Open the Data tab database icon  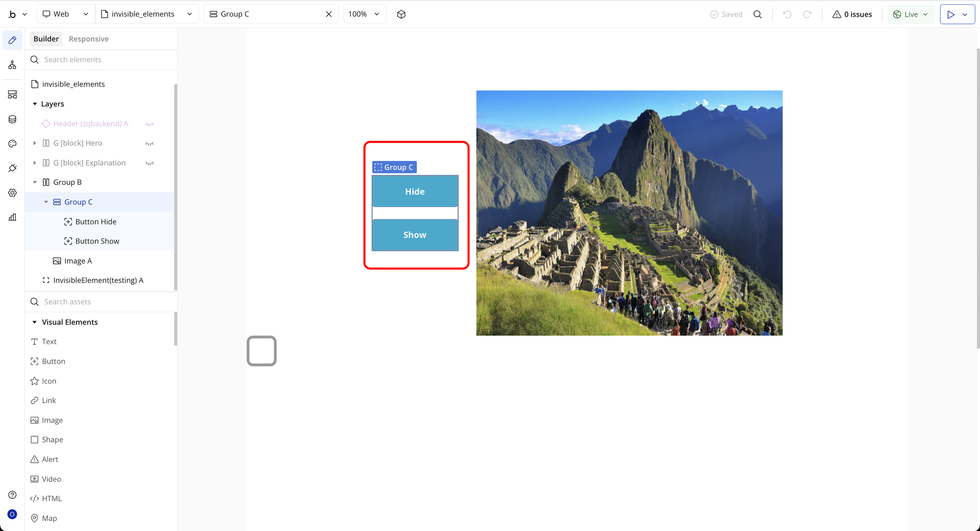(12, 119)
